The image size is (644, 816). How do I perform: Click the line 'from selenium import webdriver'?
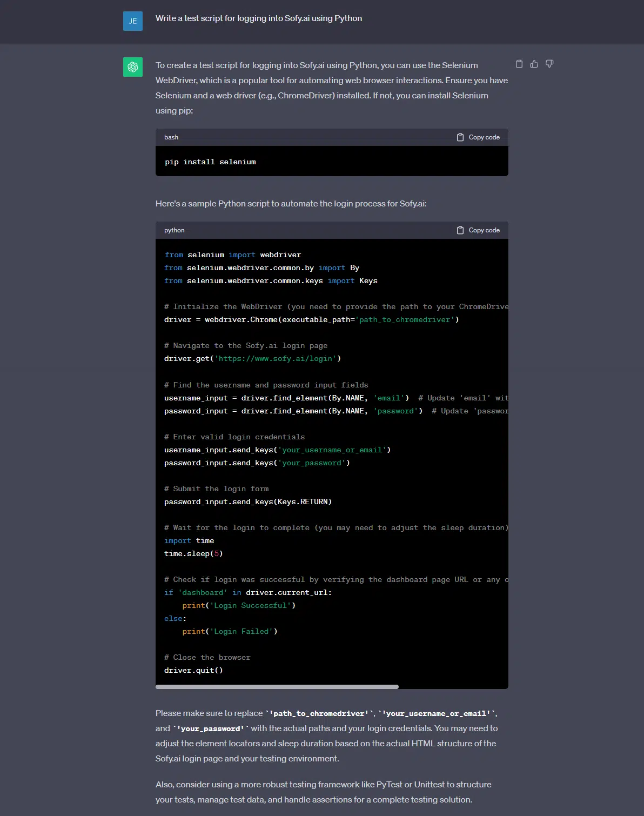tap(233, 255)
